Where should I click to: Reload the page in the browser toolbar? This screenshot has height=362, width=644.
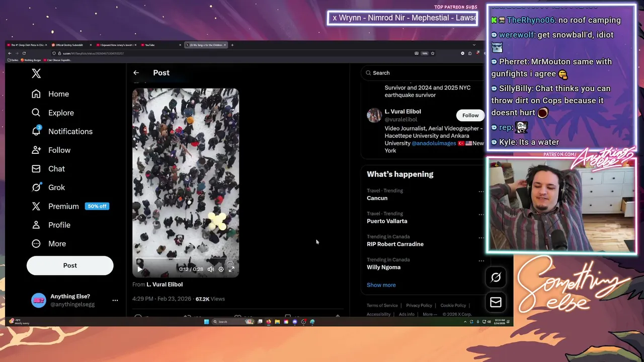24,53
